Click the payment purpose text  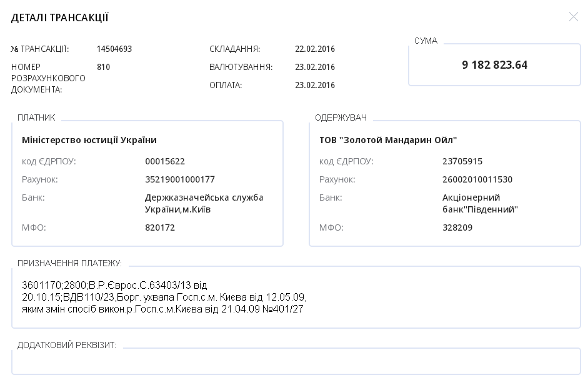click(164, 297)
